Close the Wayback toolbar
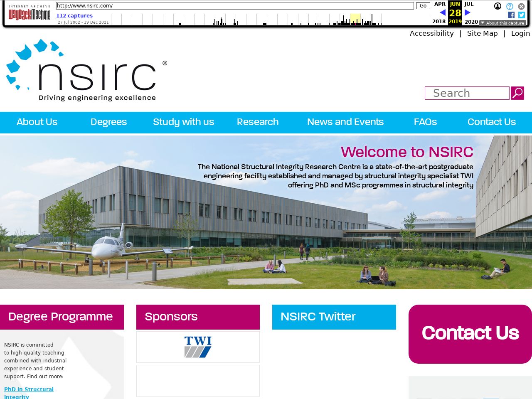Viewport: 532px width, 399px height. (521, 6)
